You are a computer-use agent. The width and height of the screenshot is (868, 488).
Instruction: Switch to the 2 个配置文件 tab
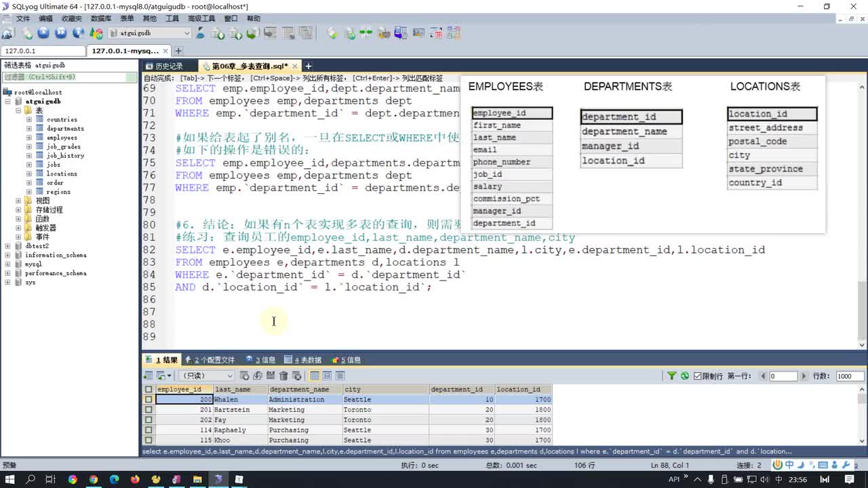210,360
